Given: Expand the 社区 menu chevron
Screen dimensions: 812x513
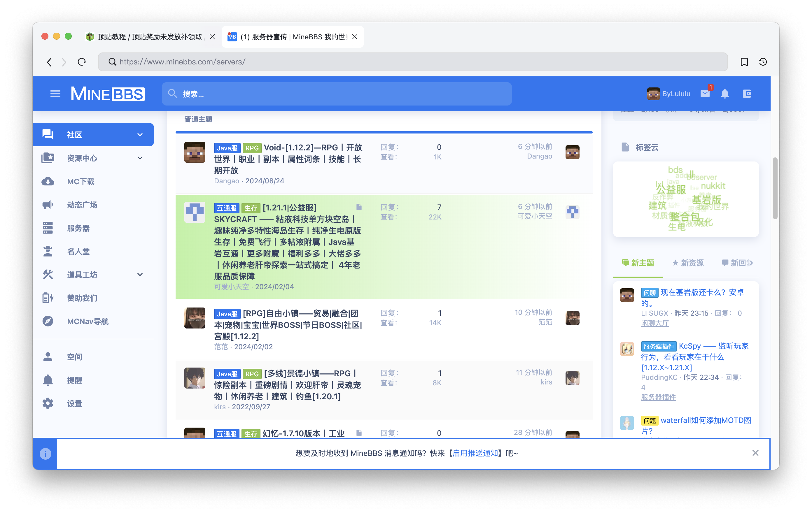Looking at the screenshot, I should tap(140, 134).
